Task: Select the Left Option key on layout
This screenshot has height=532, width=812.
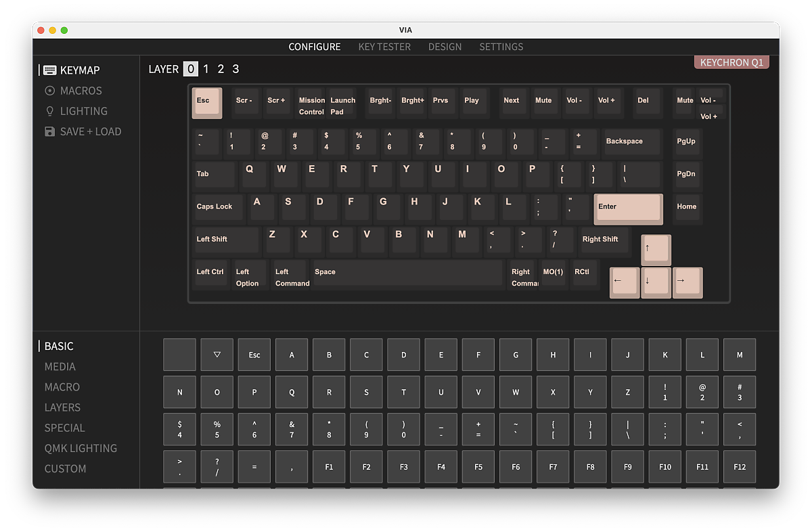Action: click(250, 274)
